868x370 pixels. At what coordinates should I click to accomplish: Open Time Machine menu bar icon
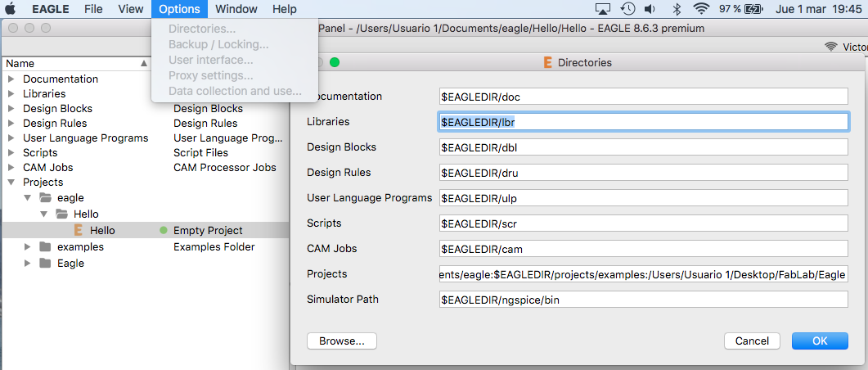click(x=627, y=9)
